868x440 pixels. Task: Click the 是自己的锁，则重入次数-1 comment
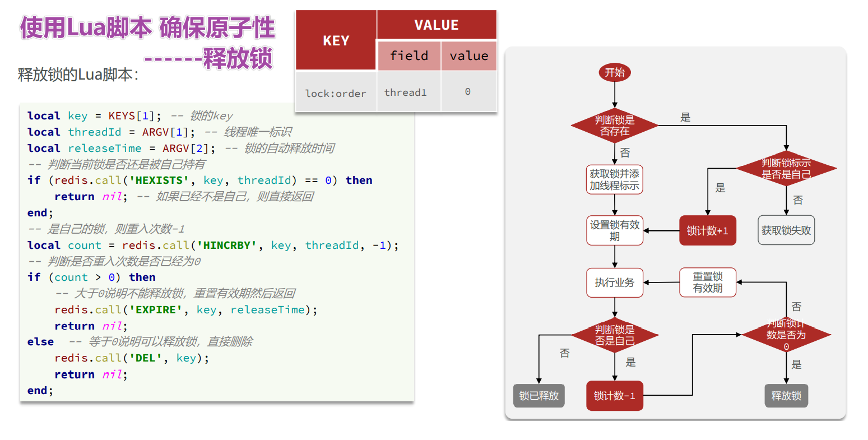click(106, 229)
